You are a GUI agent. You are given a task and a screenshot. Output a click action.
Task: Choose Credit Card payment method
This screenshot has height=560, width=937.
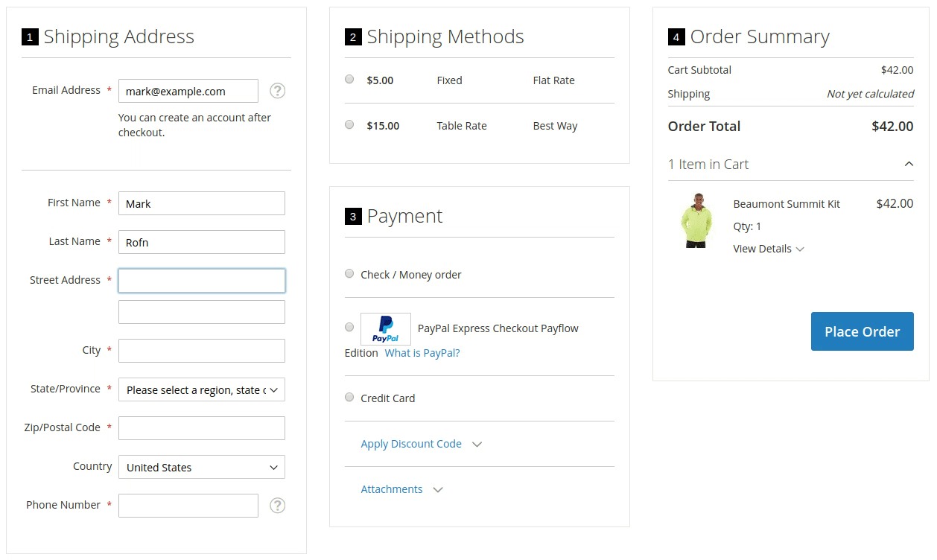point(349,398)
